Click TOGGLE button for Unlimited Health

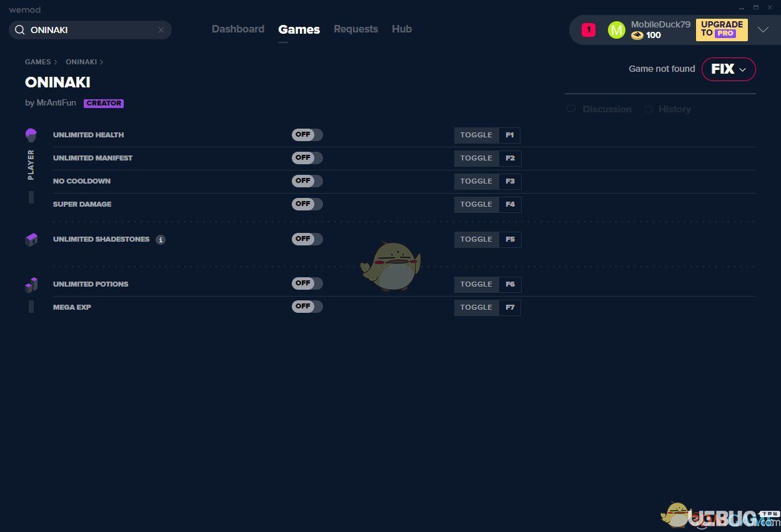click(477, 135)
